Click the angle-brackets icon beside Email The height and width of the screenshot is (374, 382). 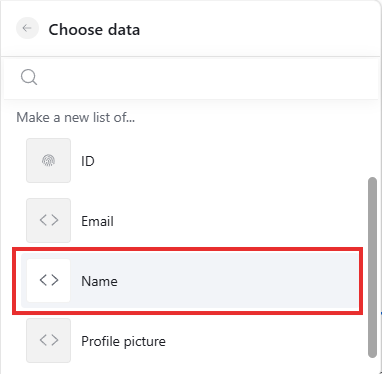[49, 220]
